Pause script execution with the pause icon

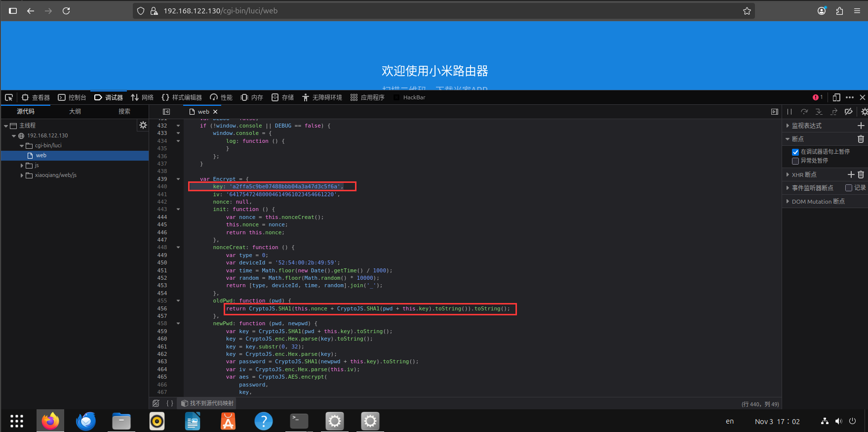[789, 112]
